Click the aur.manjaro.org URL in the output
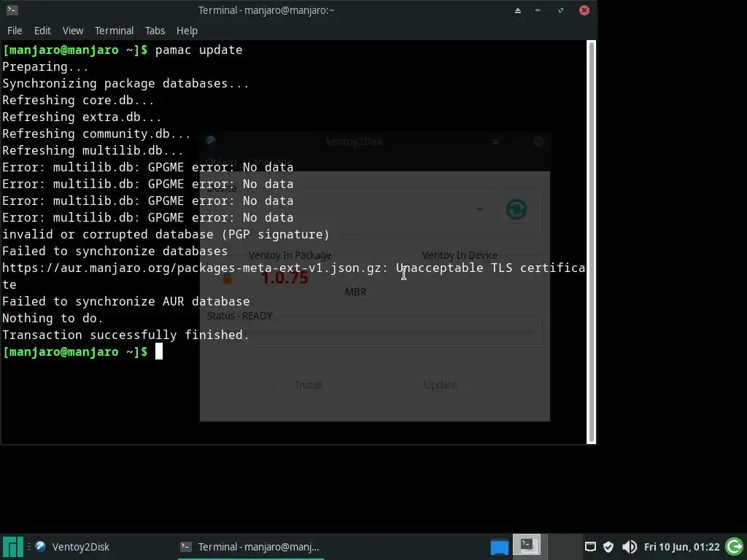Viewport: 747px width, 560px height. (x=192, y=268)
